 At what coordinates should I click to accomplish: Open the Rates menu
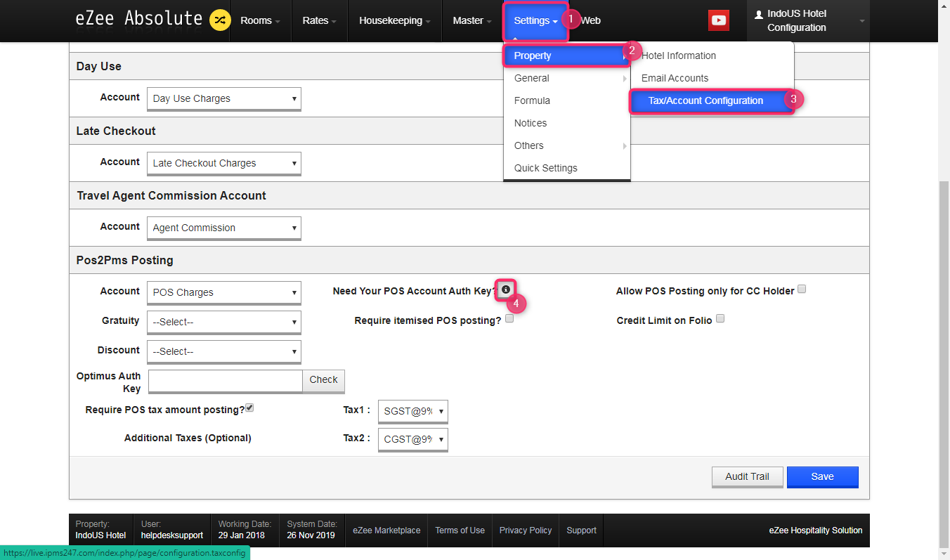click(x=319, y=20)
